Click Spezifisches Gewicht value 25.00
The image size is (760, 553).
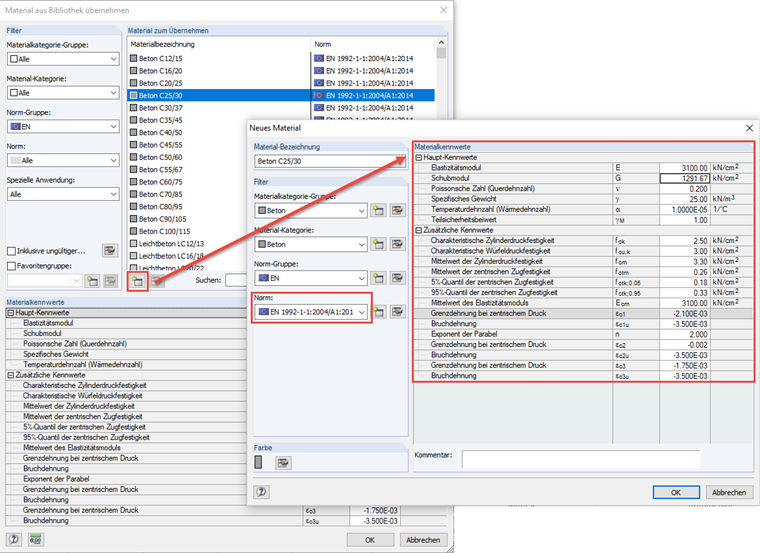click(685, 199)
